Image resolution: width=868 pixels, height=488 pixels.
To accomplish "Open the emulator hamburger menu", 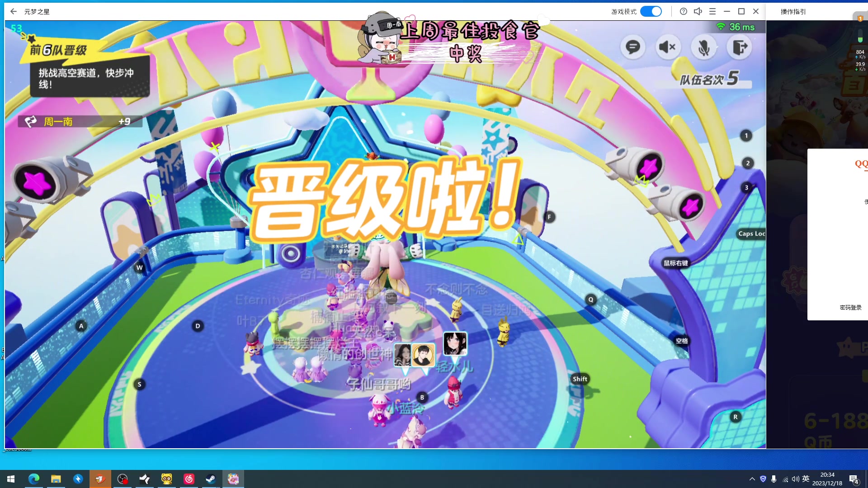I will (x=712, y=11).
